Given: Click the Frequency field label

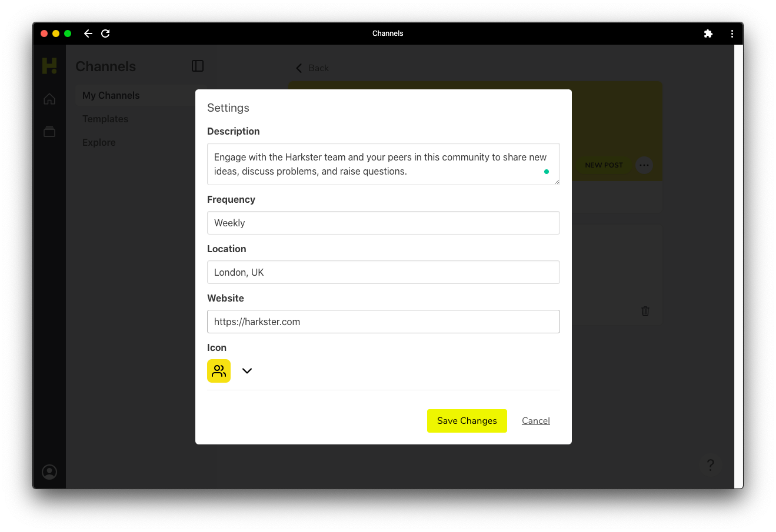Looking at the screenshot, I should coord(231,199).
